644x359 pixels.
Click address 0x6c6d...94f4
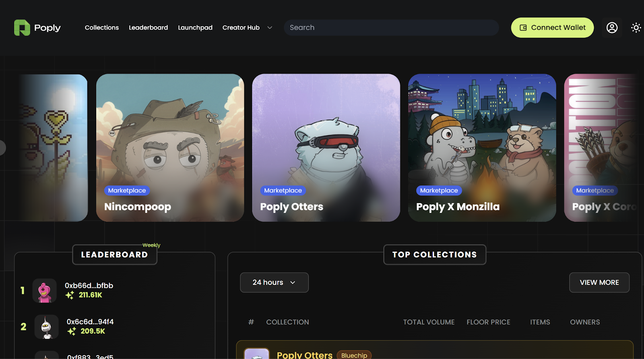(x=90, y=322)
